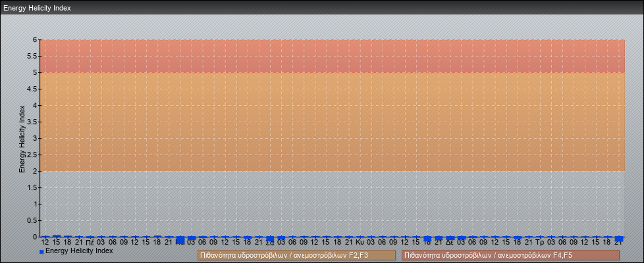Click the 'Δε' day marker on the x-axis
This screenshot has height=263, width=644.
(450, 243)
